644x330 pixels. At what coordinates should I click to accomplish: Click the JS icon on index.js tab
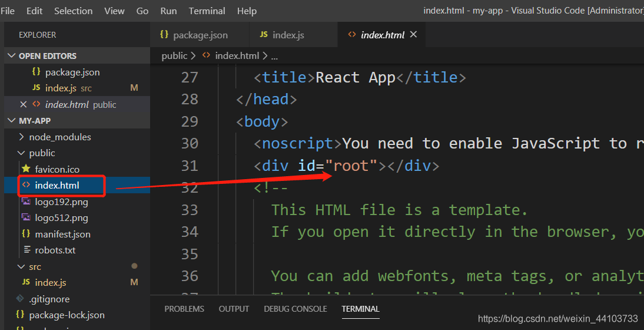(x=264, y=35)
